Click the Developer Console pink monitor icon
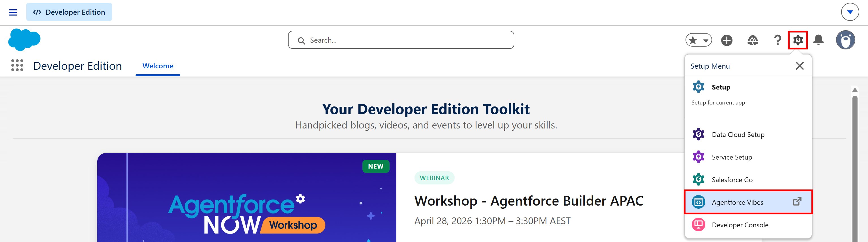The height and width of the screenshot is (242, 868). [698, 224]
